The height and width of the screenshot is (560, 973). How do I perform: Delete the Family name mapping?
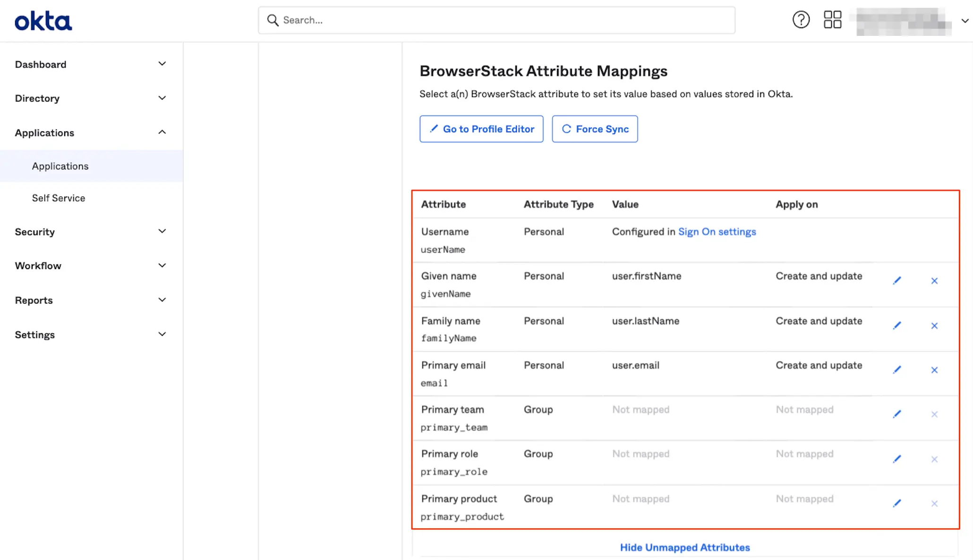click(934, 326)
